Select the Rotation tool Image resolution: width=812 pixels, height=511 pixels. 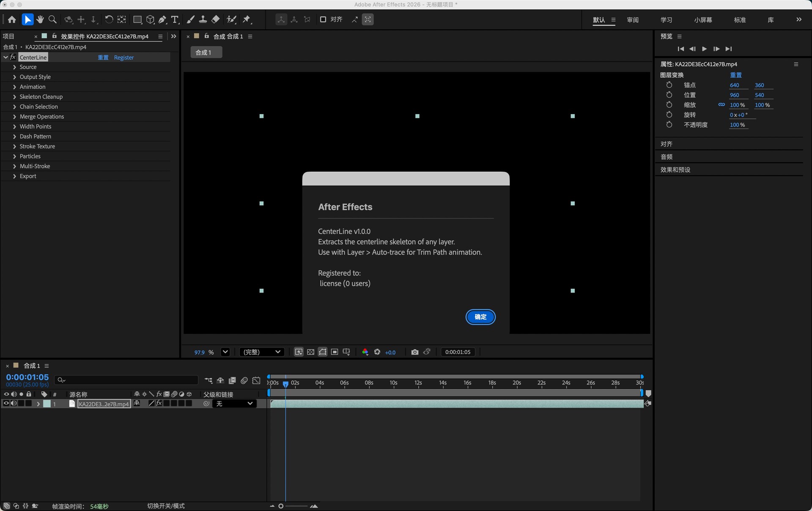109,19
